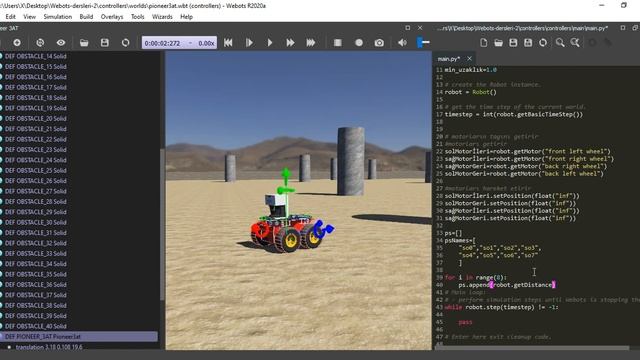Click the restore viewpoint icon

tap(40, 42)
